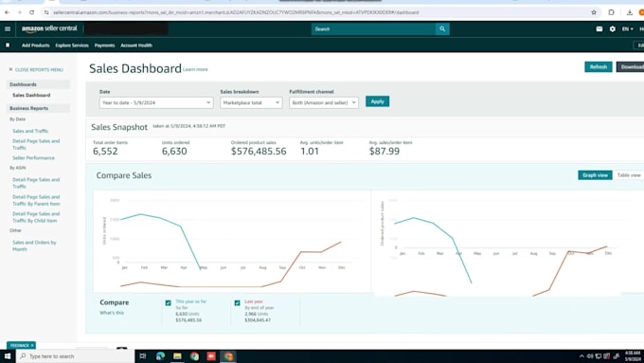This screenshot has width=644, height=363.
Task: Open the browser downloads icon
Action: point(629,12)
